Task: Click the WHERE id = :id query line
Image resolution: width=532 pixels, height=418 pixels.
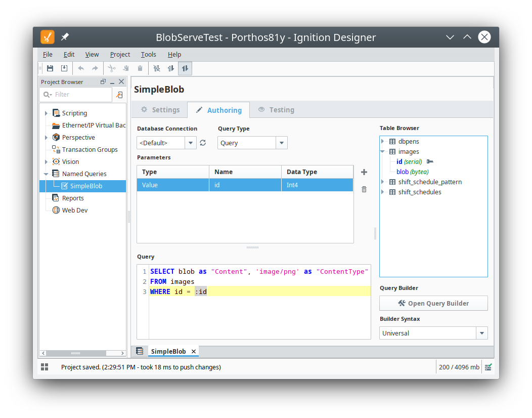Action: [260, 291]
